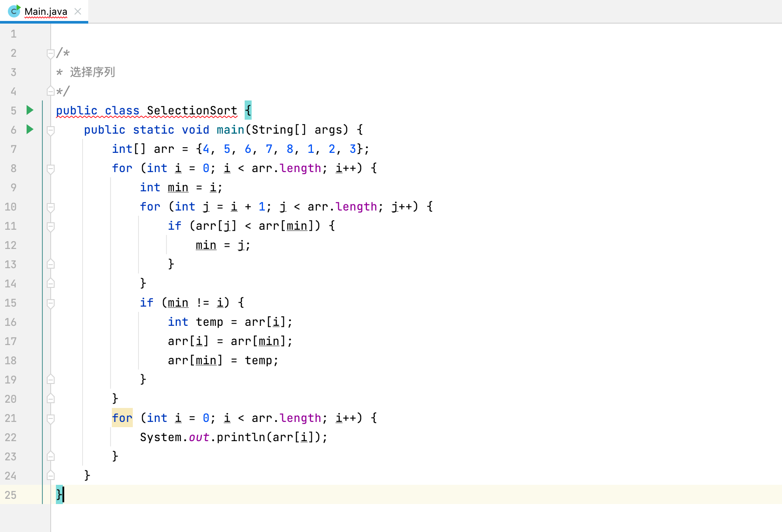
Task: Click the main method name
Action: tap(230, 130)
